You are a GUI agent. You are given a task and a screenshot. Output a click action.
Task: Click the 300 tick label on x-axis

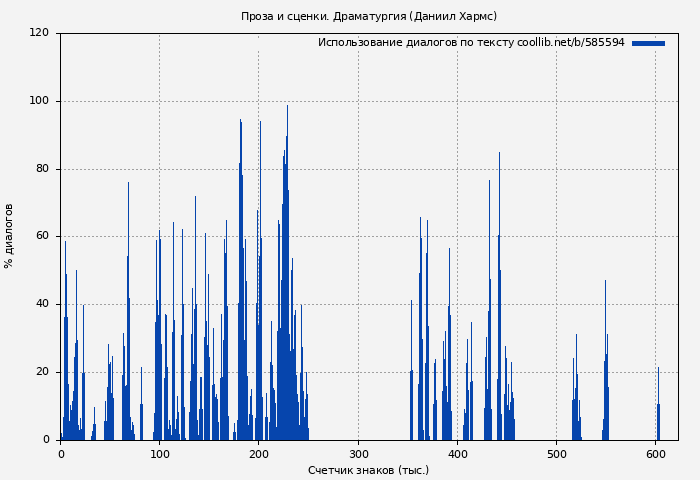coord(357,454)
